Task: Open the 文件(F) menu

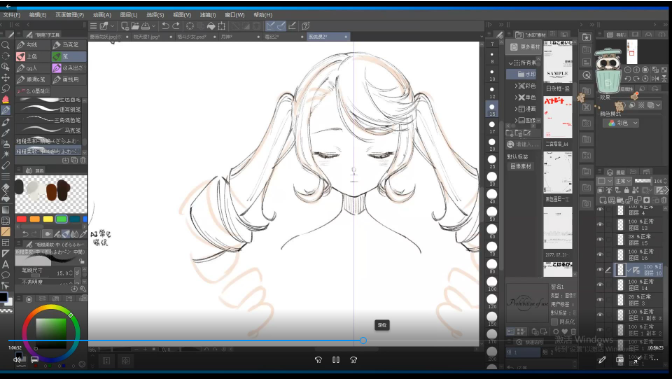Action: click(12, 15)
